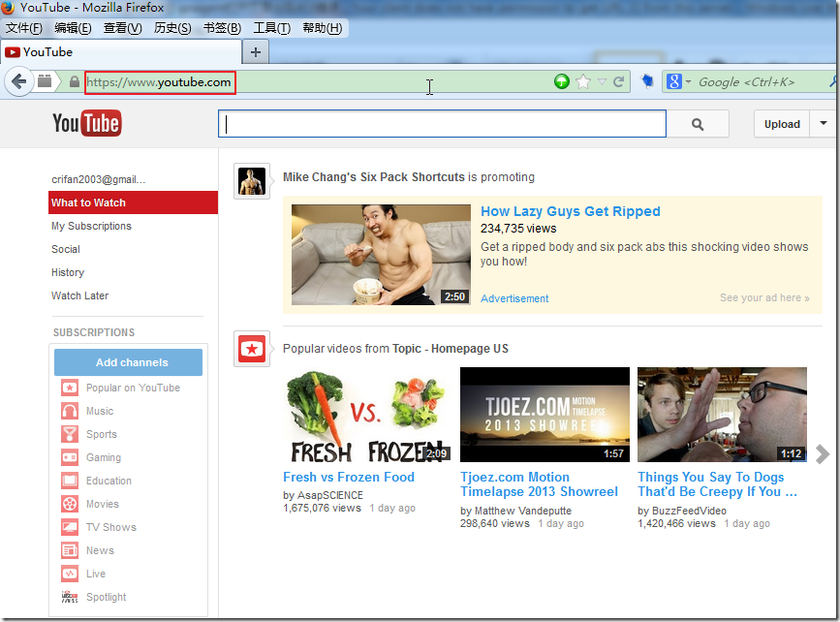This screenshot has width=840, height=622.
Task: Focus the YouTube search input field
Action: (442, 124)
